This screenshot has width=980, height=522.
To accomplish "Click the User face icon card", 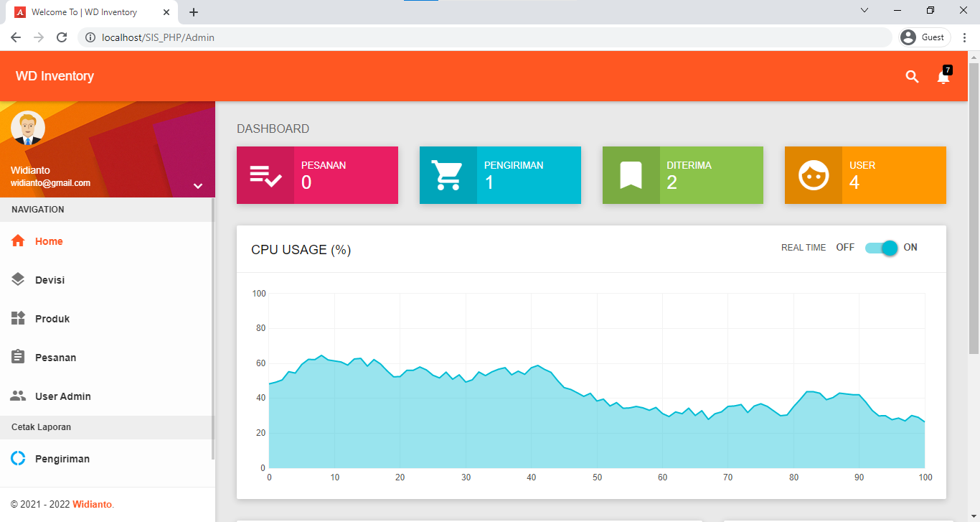I will pos(814,175).
